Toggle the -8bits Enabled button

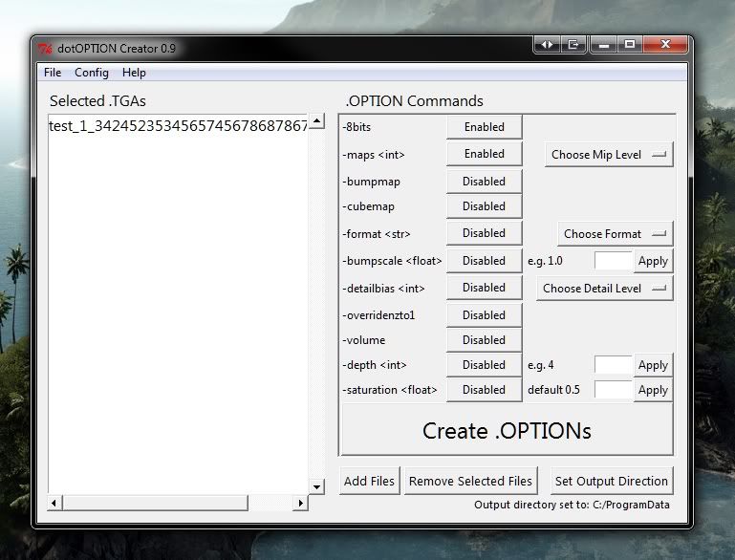485,127
